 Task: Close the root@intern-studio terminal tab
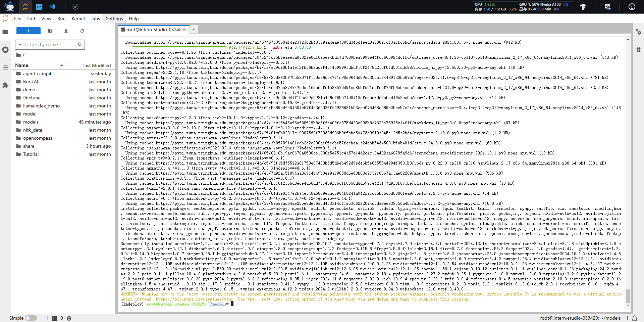pos(184,30)
